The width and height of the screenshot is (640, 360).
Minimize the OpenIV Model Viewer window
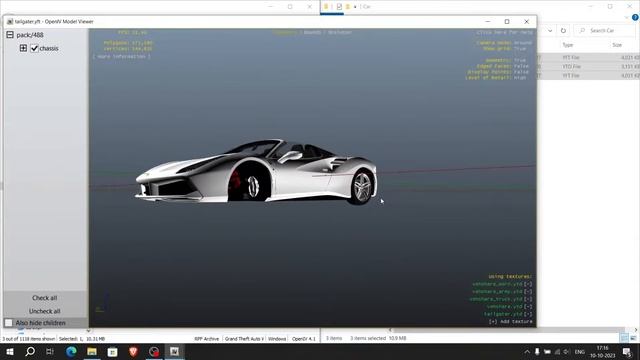(488, 22)
